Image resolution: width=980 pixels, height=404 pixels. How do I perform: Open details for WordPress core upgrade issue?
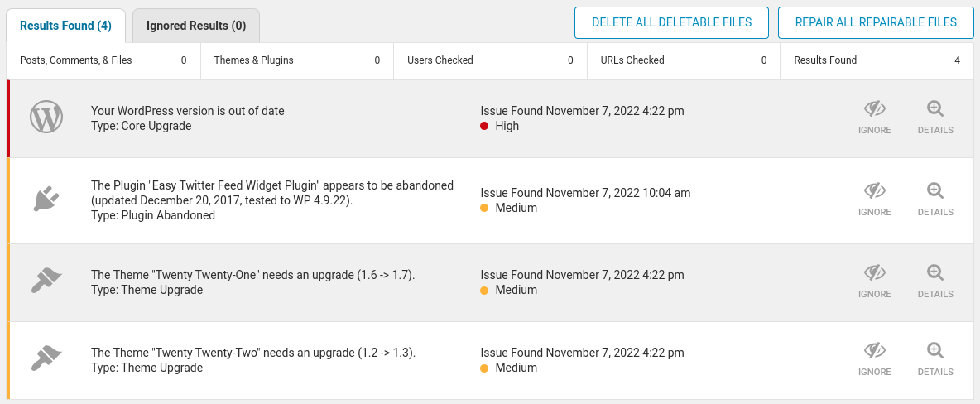click(935, 118)
